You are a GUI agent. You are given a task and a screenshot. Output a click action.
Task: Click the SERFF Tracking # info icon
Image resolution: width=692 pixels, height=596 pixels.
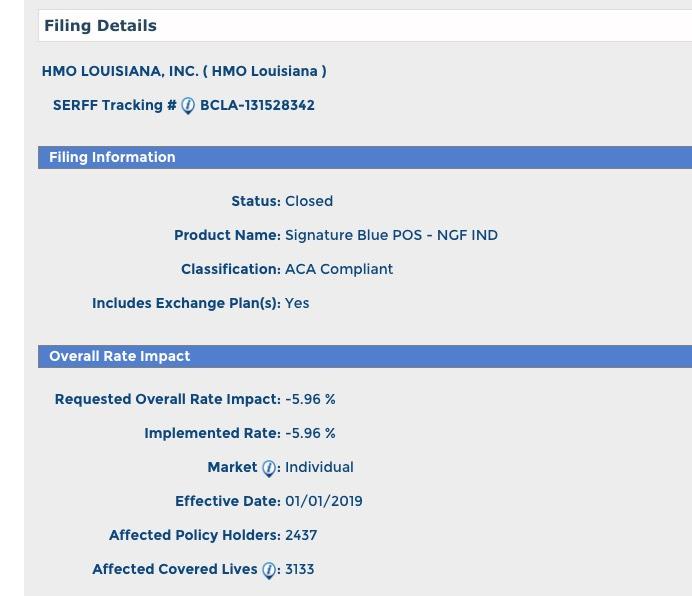(x=188, y=106)
